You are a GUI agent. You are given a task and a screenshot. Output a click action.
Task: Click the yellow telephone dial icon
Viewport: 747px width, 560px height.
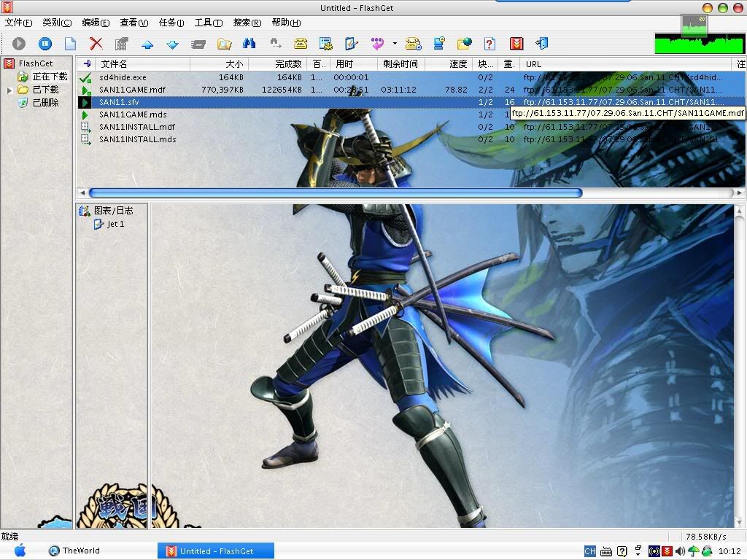300,44
